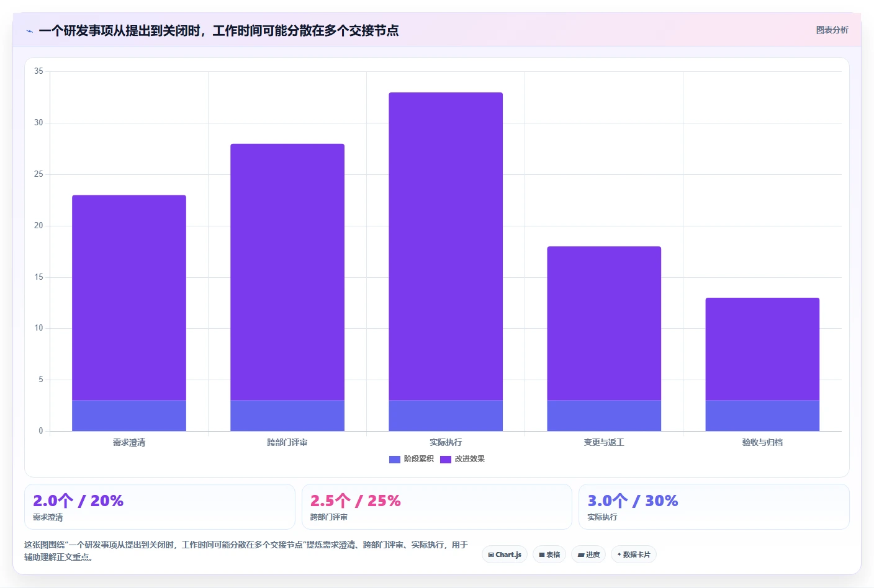Image resolution: width=874 pixels, height=588 pixels.
Task: Select the Chart.js tag
Action: click(x=505, y=555)
